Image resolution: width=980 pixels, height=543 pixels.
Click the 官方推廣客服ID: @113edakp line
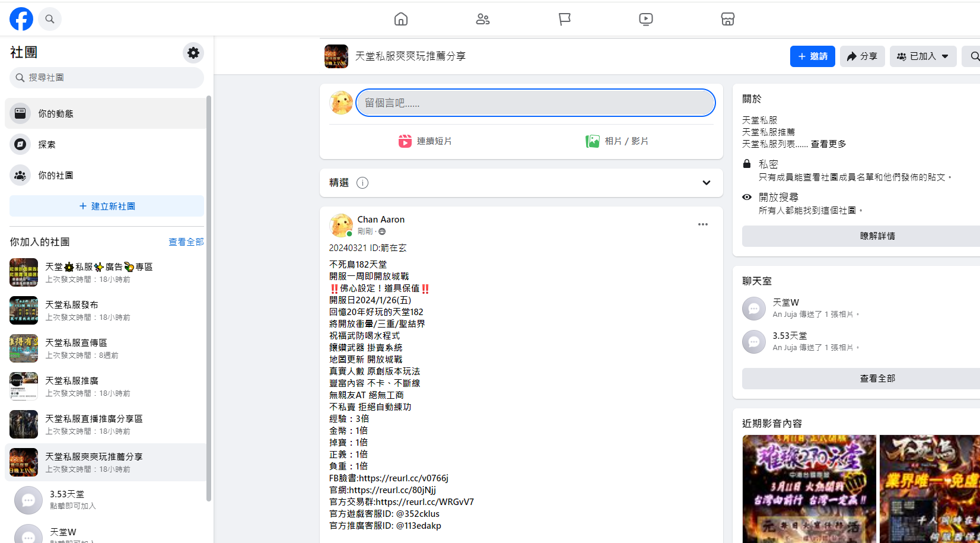coord(386,526)
